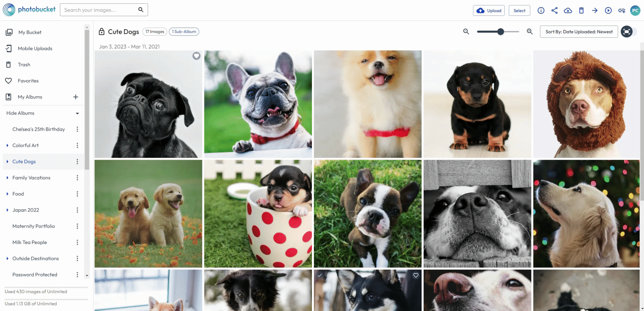This screenshot has width=644, height=311.
Task: Open options menu for Colorful Art album
Action: pos(77,146)
